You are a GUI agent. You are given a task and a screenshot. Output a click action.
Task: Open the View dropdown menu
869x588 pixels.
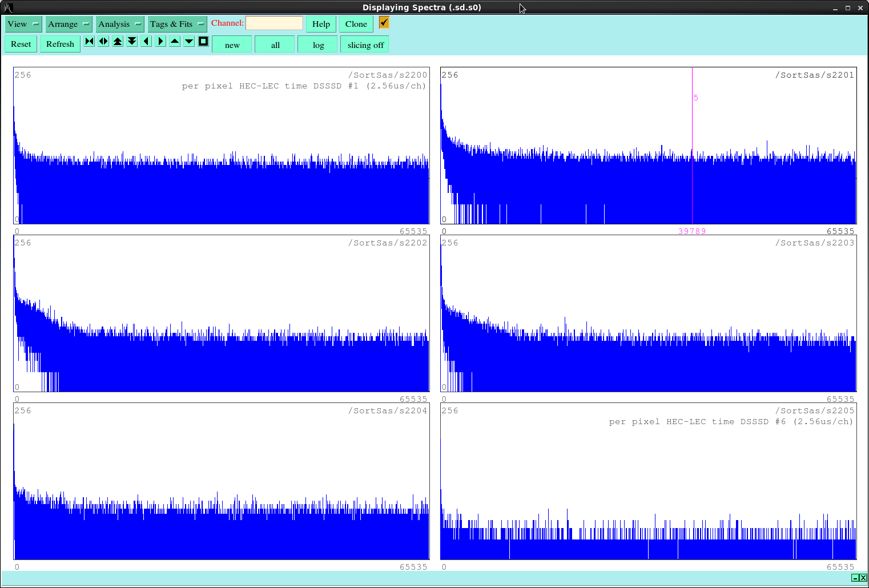pyautogui.click(x=23, y=24)
